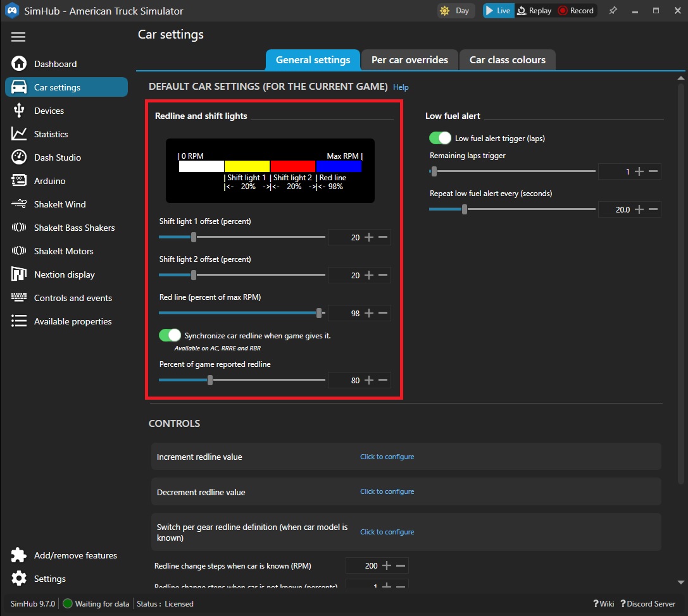Image resolution: width=688 pixels, height=616 pixels.
Task: Increase redline change steps RPM value
Action: 387,565
